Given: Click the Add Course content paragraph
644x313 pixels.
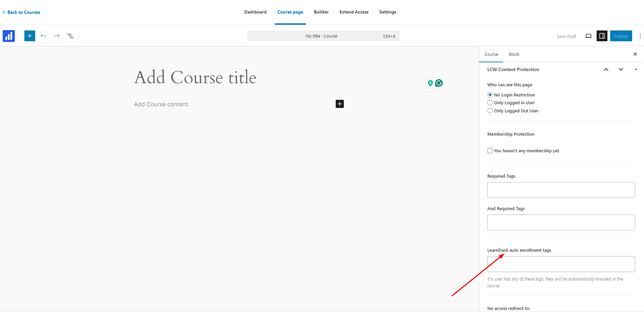Looking at the screenshot, I should pos(162,104).
